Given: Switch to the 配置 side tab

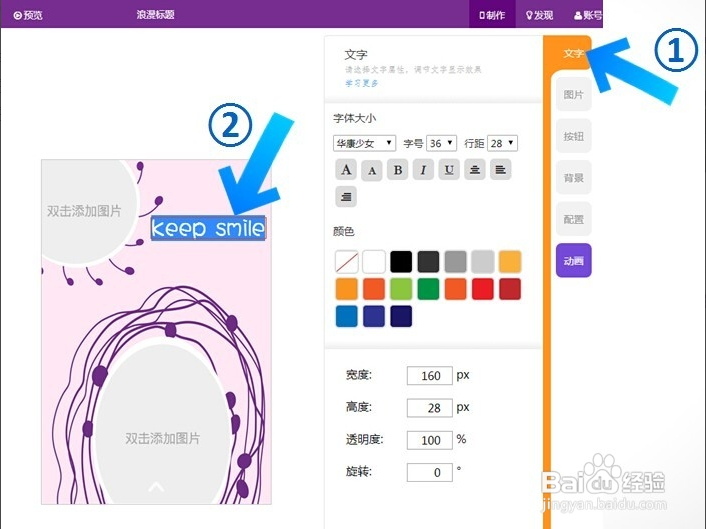Looking at the screenshot, I should 573,219.
